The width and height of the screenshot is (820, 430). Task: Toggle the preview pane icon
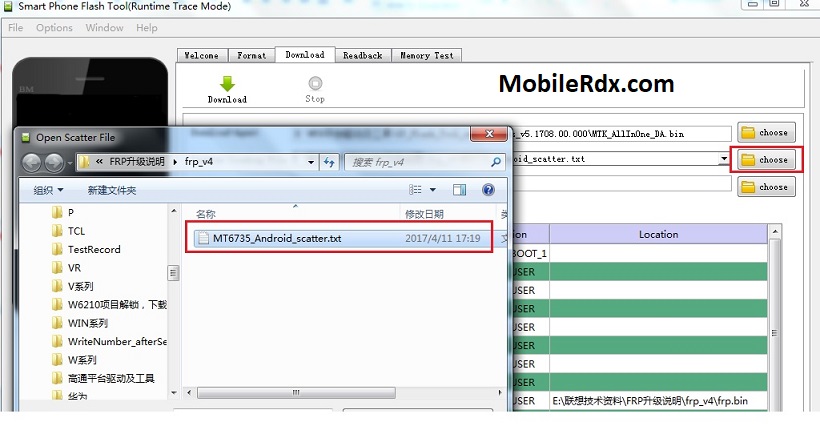(459, 190)
